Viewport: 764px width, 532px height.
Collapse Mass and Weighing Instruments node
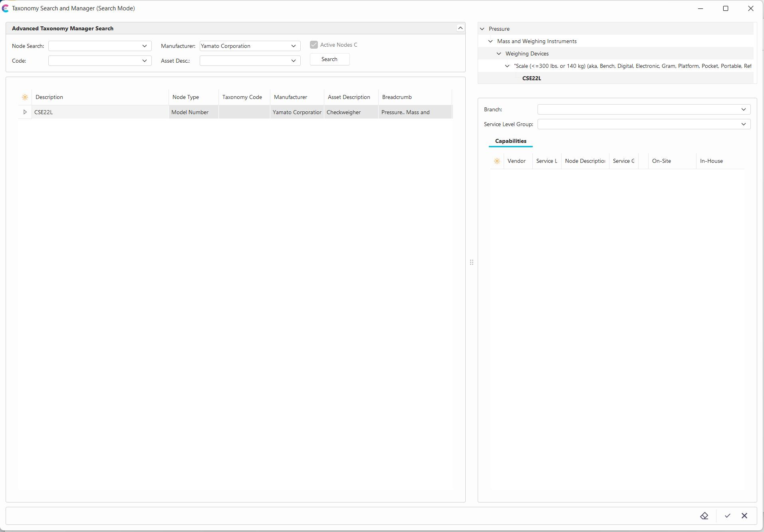490,41
